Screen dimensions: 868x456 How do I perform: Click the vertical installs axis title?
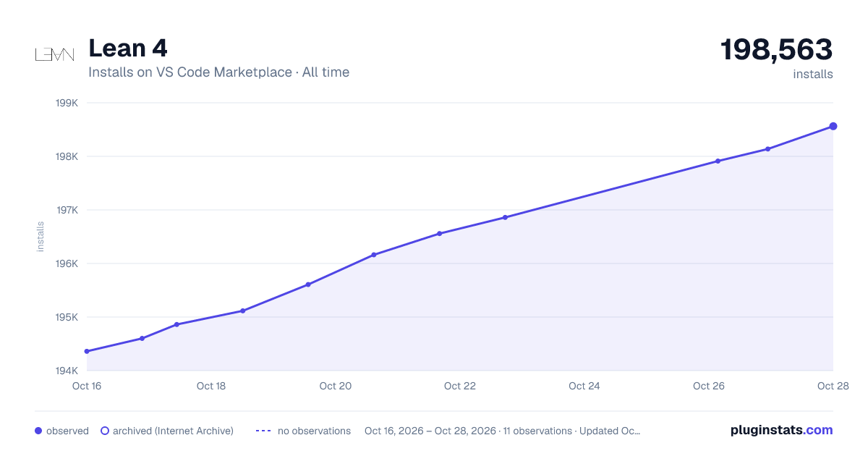[x=41, y=237]
